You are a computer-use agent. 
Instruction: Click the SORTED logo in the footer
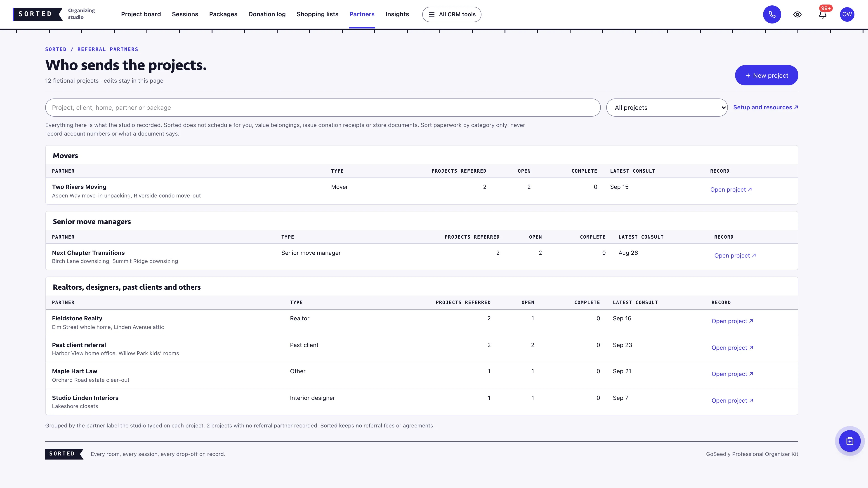(64, 454)
